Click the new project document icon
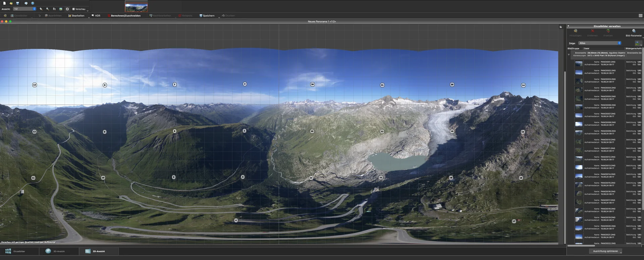 [4, 3]
